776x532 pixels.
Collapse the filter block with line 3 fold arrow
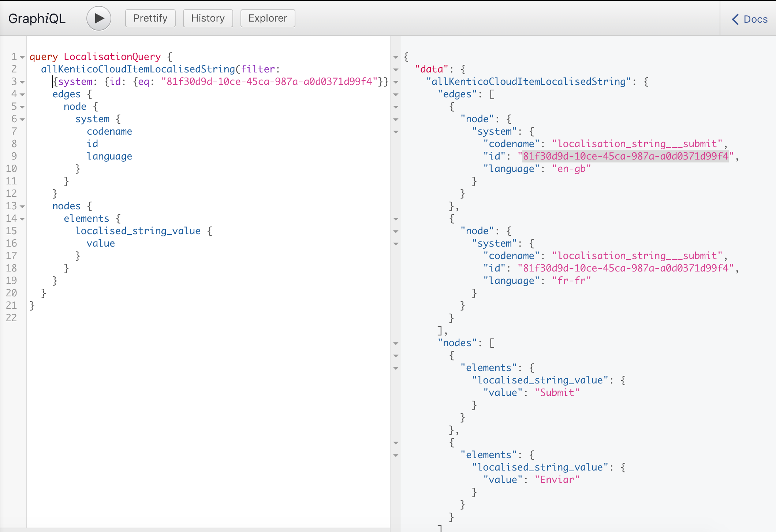[x=22, y=82]
